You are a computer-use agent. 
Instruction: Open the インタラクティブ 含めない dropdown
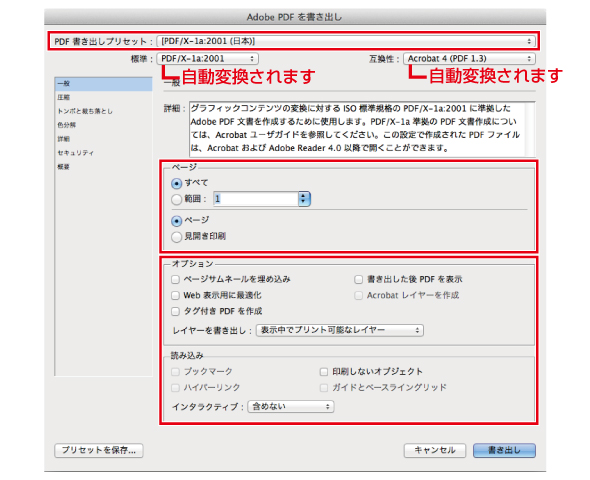pyautogui.click(x=291, y=407)
